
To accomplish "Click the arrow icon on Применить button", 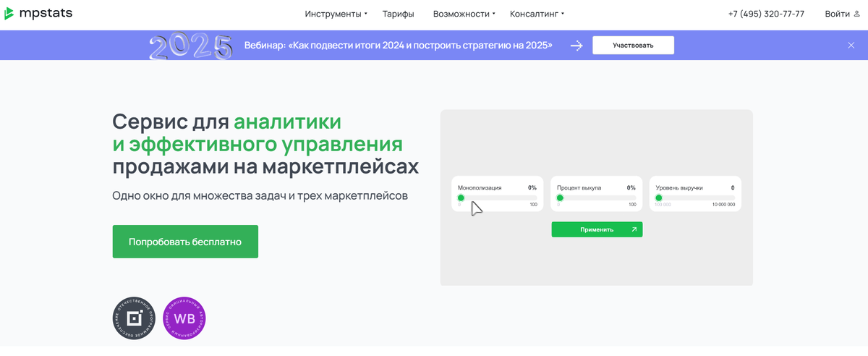I will [x=634, y=229].
